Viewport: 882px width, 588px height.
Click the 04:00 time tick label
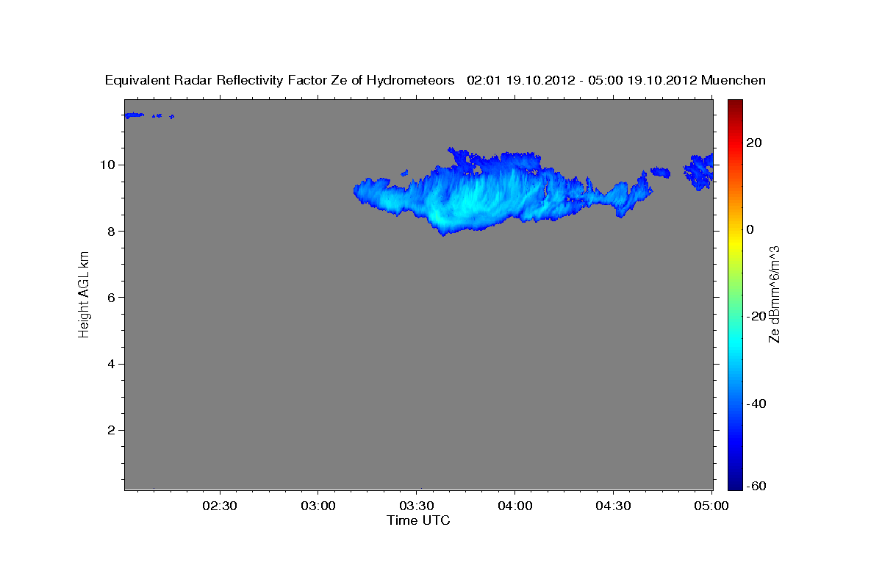pos(514,506)
